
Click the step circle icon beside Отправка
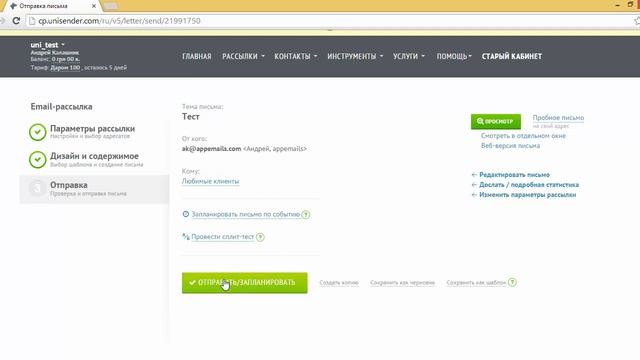(37, 188)
